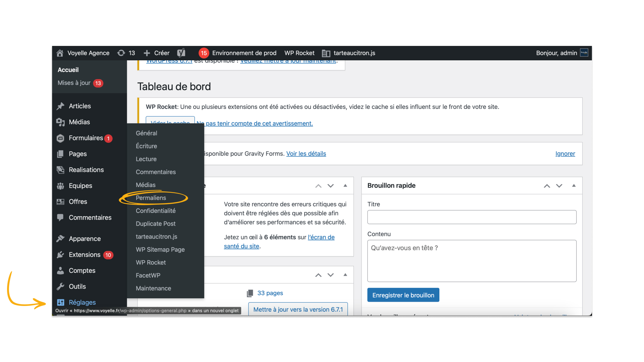Click the Apparence paintbrush icon

point(60,239)
